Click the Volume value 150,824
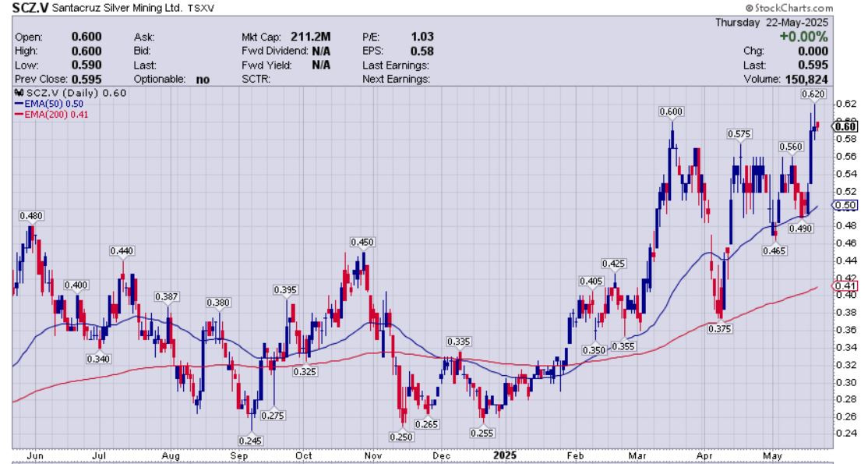The height and width of the screenshot is (464, 868). coord(806,80)
